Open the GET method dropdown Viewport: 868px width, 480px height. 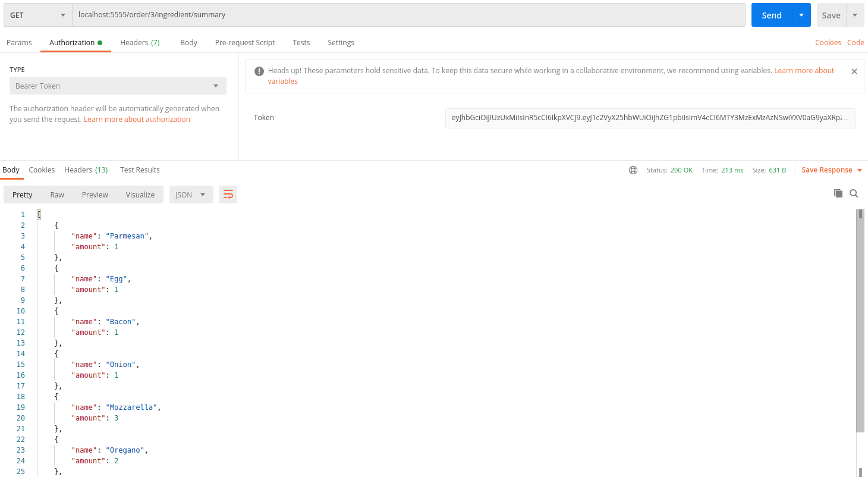pos(37,15)
